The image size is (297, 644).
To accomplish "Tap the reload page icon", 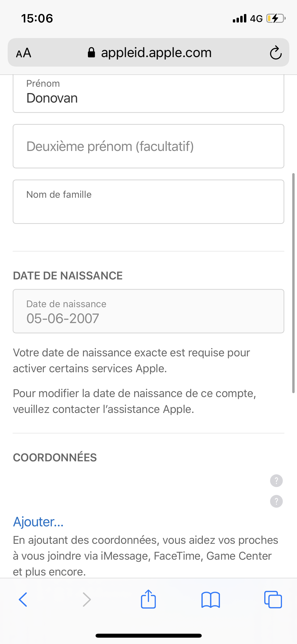I will (276, 53).
